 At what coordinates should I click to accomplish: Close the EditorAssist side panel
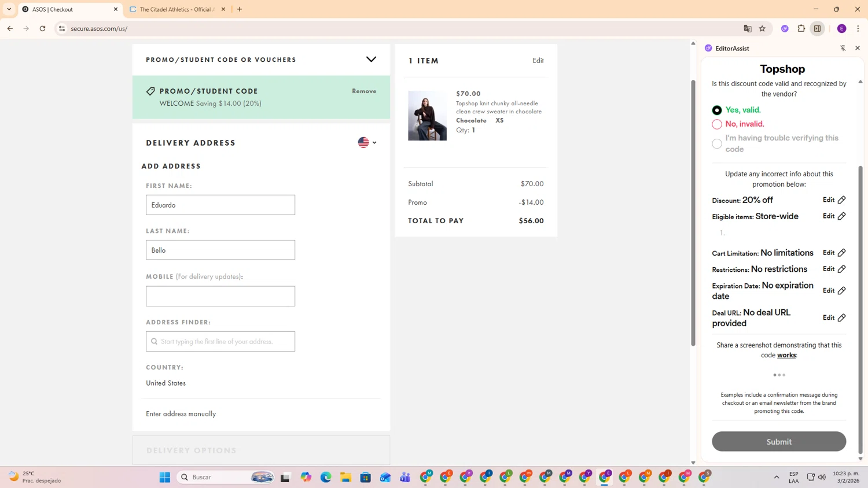pos(858,48)
